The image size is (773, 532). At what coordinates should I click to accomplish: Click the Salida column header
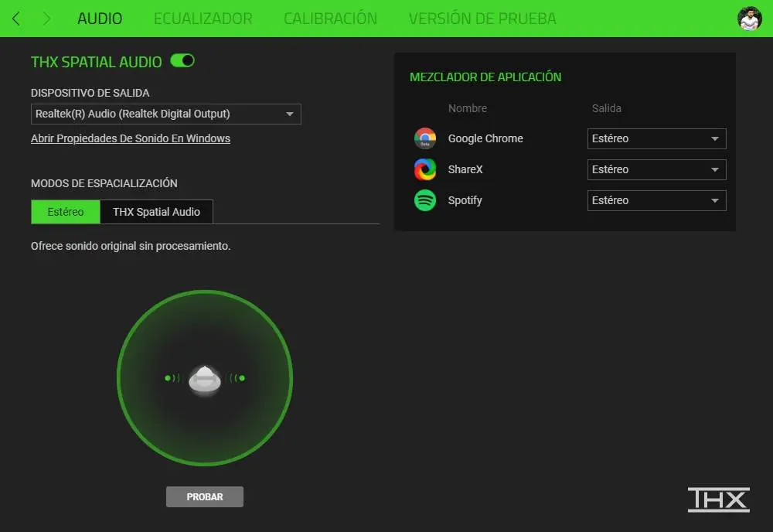[606, 108]
